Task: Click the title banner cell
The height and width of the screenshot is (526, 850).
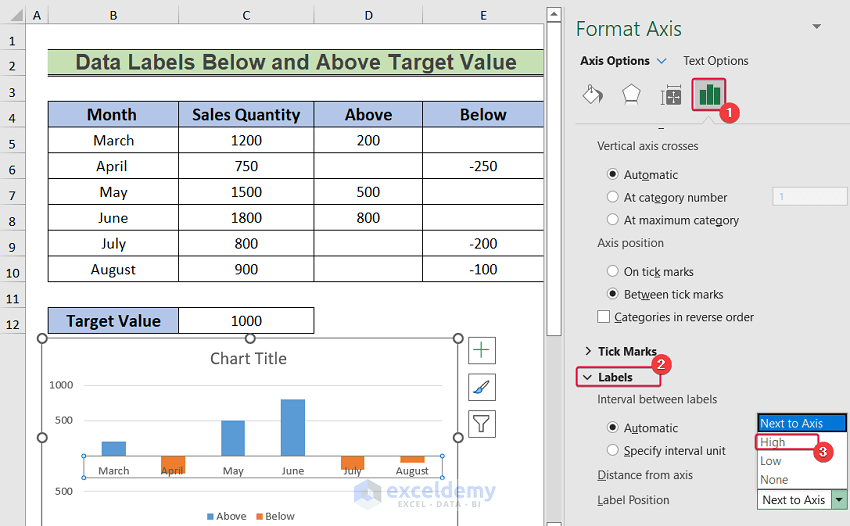Action: 295,62
